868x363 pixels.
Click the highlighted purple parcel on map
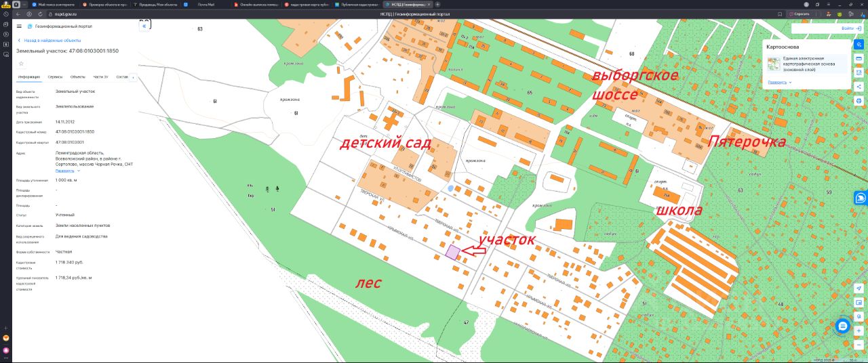[452, 252]
